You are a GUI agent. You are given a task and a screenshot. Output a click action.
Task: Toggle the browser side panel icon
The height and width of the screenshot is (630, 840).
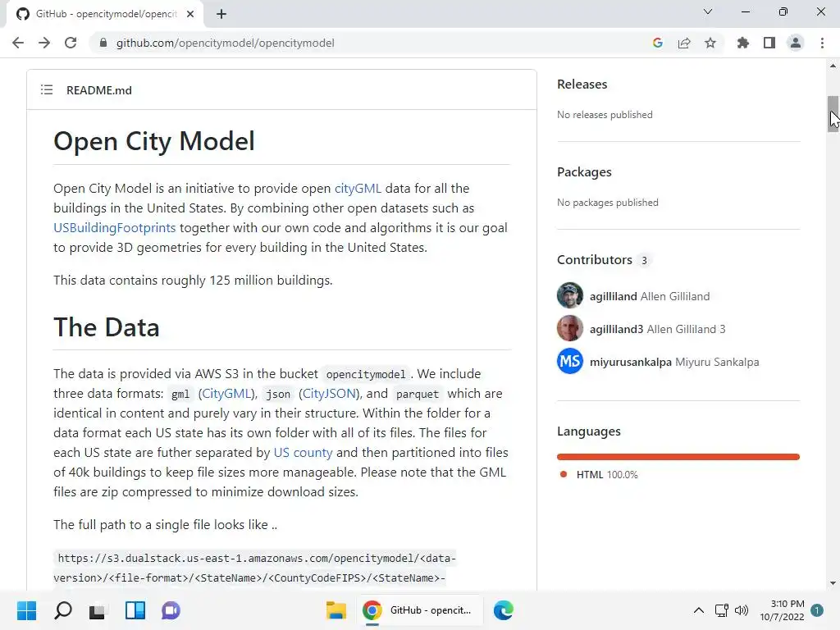[769, 43]
